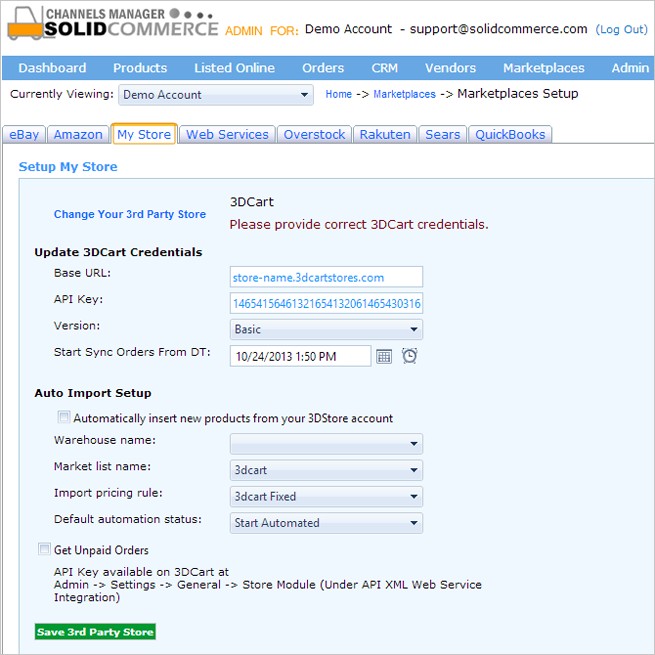655x655 pixels.
Task: Enable automatically insert new products checkbox
Action: 63,417
